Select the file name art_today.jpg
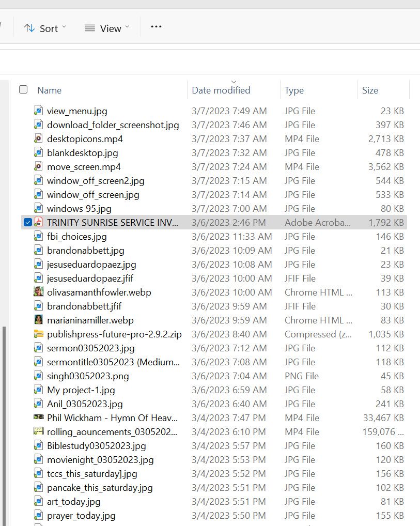420x526 pixels. tap(74, 502)
